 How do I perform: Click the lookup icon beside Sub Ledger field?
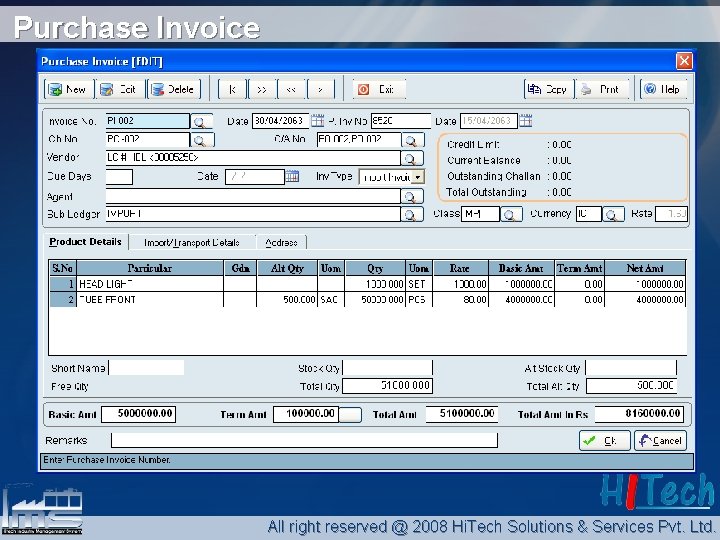coord(411,214)
